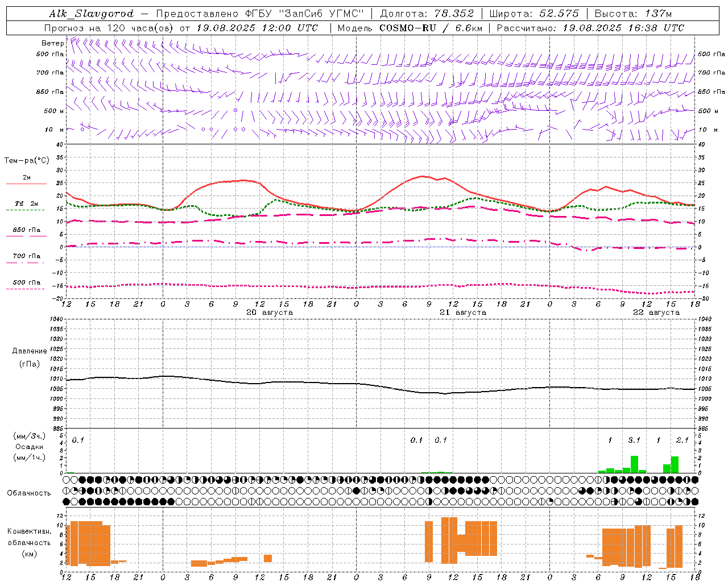
Task: Click the (мм/3ч.) precipitation unit label
Action: coord(30,436)
